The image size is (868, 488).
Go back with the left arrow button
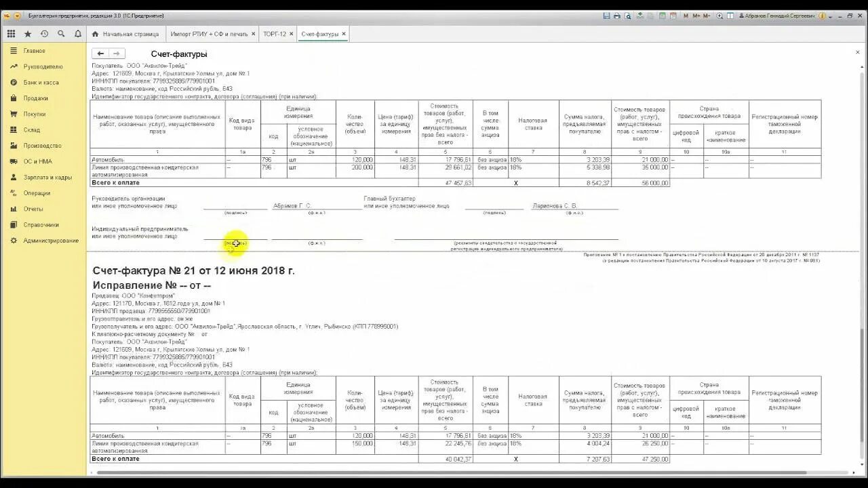click(x=100, y=54)
